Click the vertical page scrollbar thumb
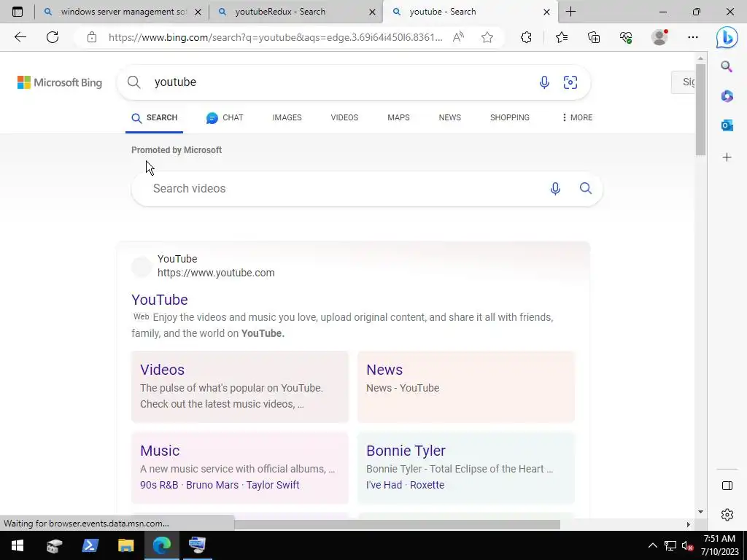 [700, 109]
